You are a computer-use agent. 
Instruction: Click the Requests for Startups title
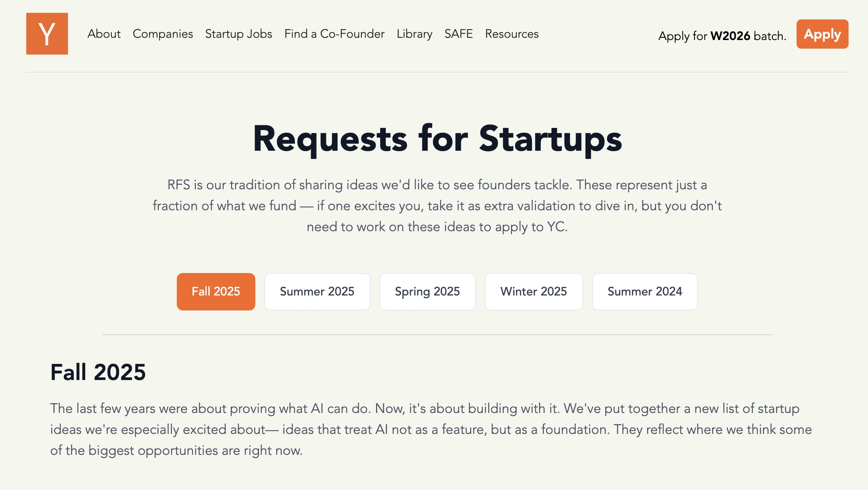click(x=437, y=139)
